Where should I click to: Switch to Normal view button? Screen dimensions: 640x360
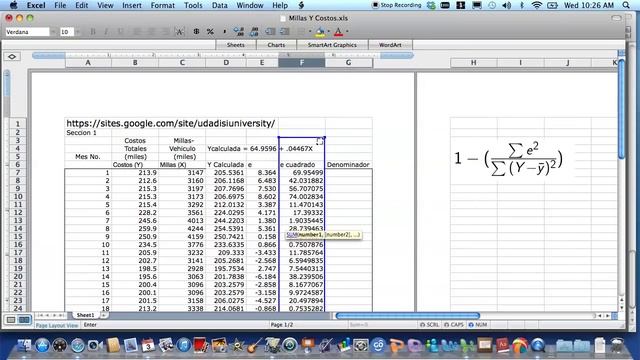coord(11,320)
